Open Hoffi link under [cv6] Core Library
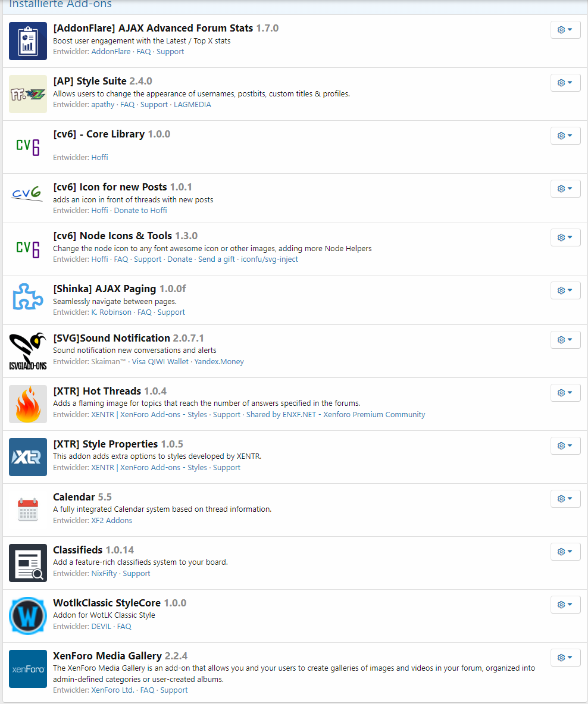Viewport: 588px width, 704px height. tap(99, 158)
